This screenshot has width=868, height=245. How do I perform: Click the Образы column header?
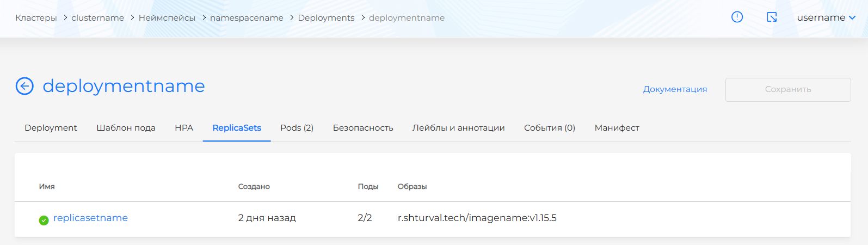click(x=412, y=186)
